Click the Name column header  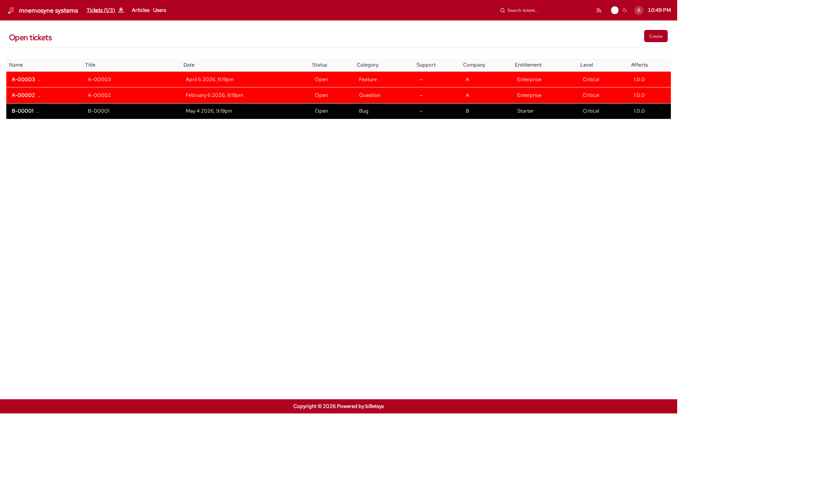click(16, 65)
